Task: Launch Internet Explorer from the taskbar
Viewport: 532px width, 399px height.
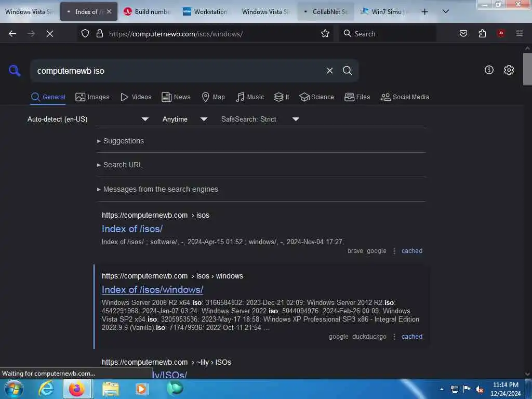Action: tap(46, 389)
